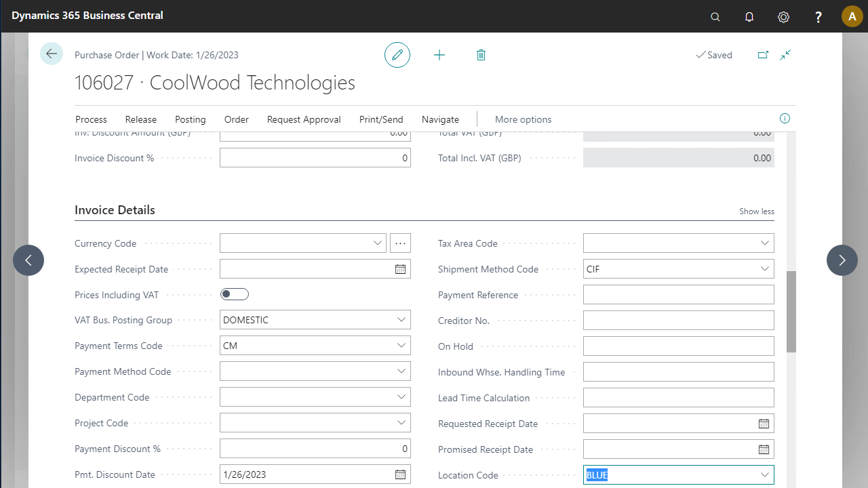Collapse page with the shrink icon
The width and height of the screenshot is (868, 488).
click(785, 55)
